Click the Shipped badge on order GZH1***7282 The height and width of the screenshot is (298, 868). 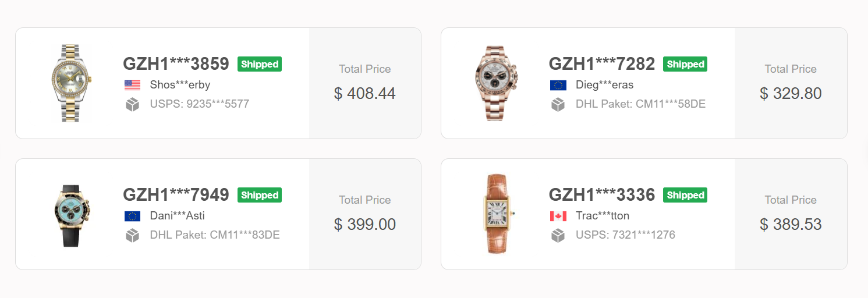[x=685, y=64]
